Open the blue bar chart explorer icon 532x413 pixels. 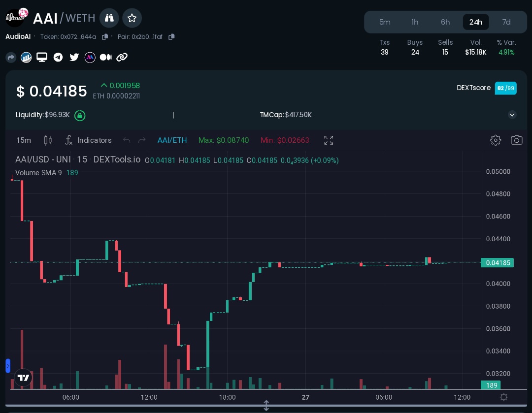point(26,57)
